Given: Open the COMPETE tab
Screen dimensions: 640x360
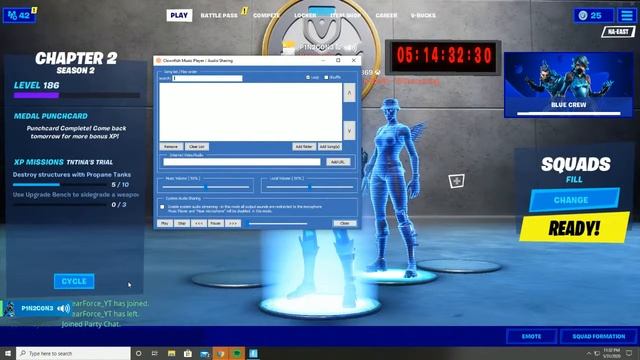Looking at the screenshot, I should coord(267,16).
